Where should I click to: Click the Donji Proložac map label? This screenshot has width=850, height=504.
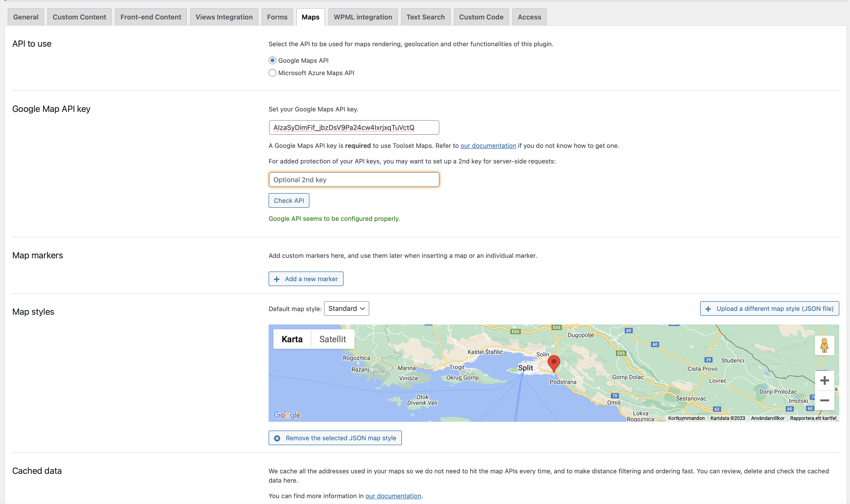pyautogui.click(x=778, y=392)
